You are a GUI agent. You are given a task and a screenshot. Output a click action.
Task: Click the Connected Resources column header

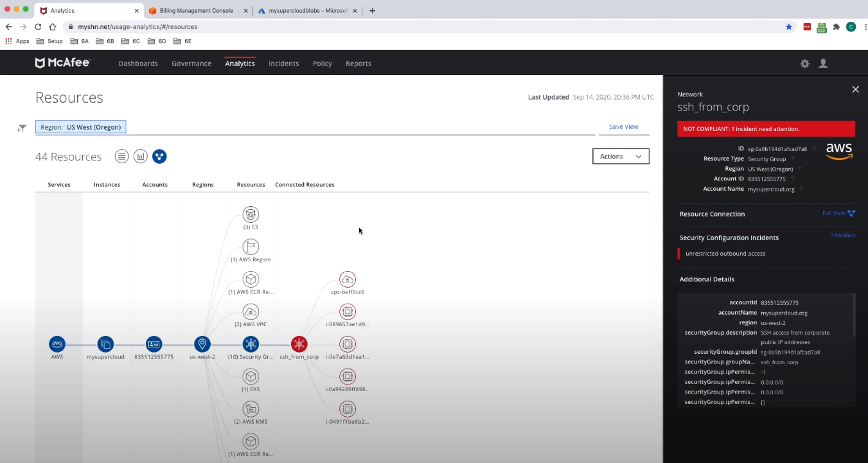tap(305, 185)
